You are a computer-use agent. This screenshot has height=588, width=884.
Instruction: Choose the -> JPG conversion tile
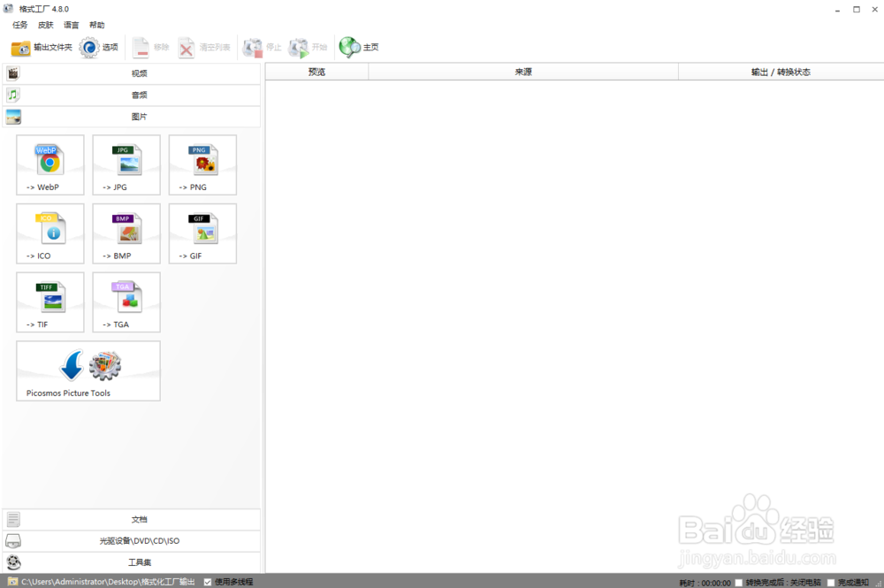point(126,165)
